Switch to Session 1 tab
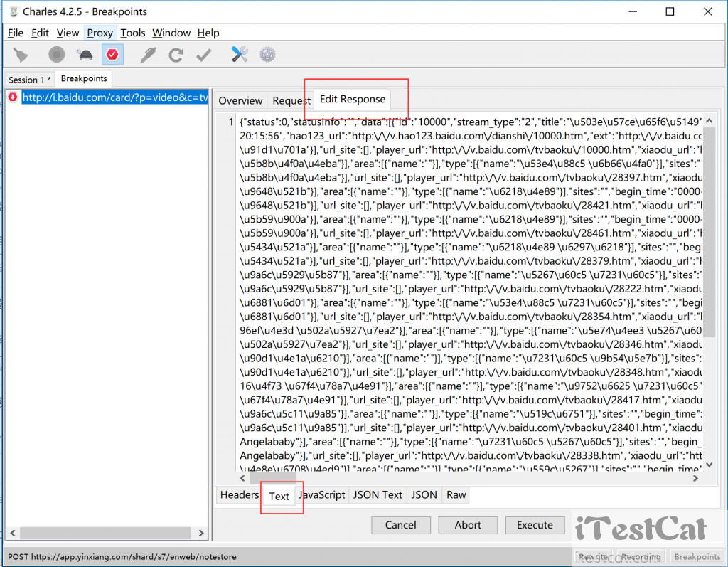The width and height of the screenshot is (728, 567). click(29, 80)
